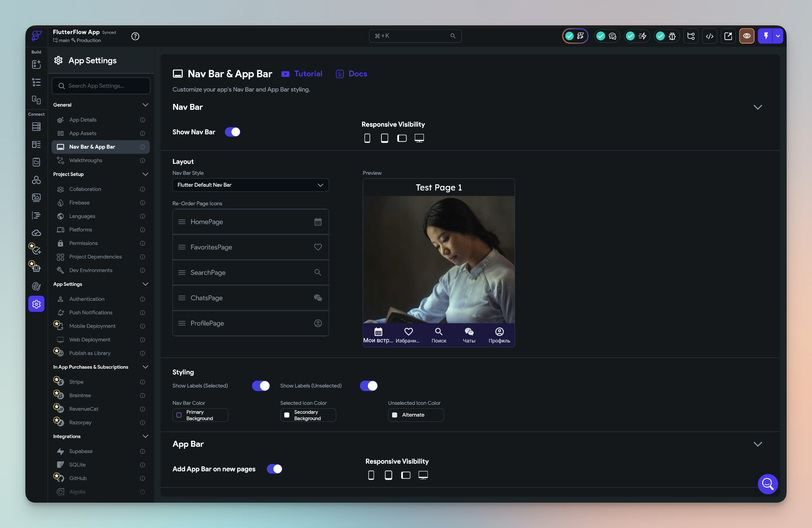
Task: Open the Theme settings palette in the sidebar
Action: click(x=36, y=286)
